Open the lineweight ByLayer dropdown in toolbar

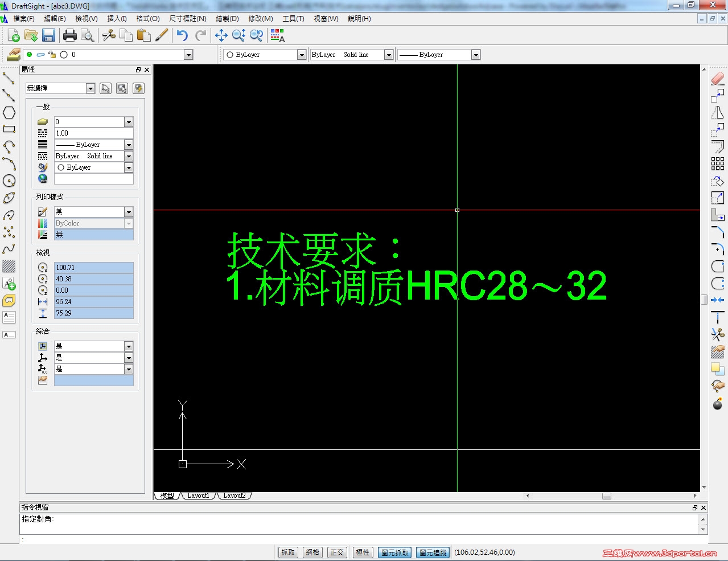coord(476,55)
